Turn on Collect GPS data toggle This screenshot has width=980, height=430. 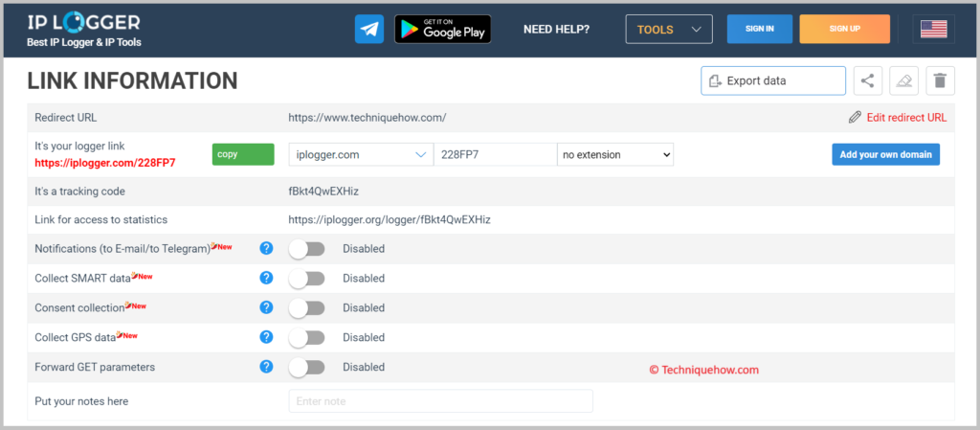306,337
